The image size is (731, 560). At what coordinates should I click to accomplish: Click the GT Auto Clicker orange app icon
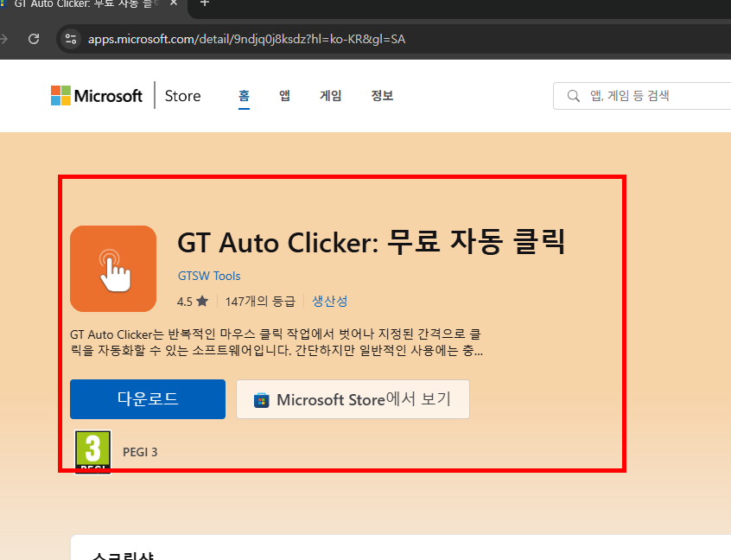click(113, 269)
